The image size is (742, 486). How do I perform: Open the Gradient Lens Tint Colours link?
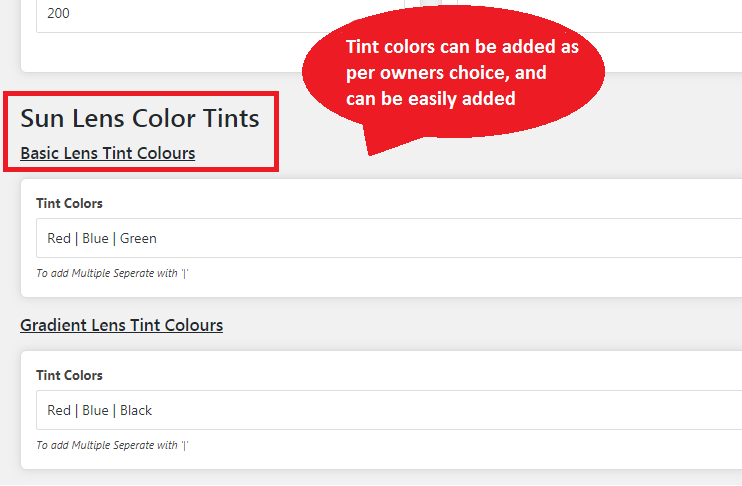click(x=121, y=325)
